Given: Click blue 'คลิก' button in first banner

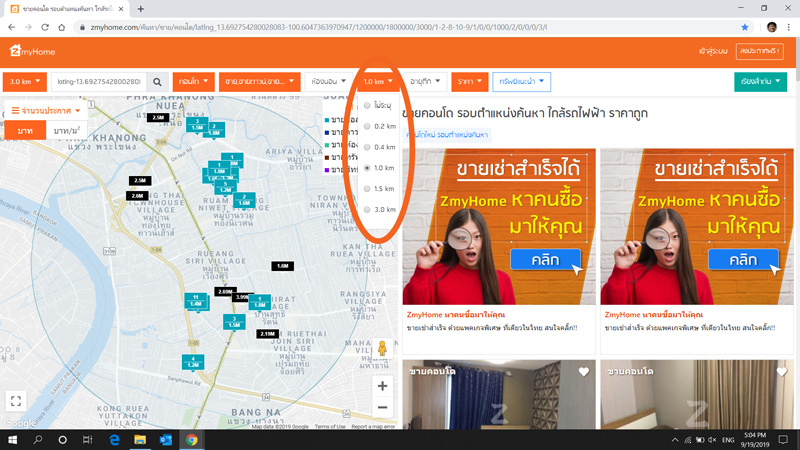Looking at the screenshot, I should coord(545,260).
